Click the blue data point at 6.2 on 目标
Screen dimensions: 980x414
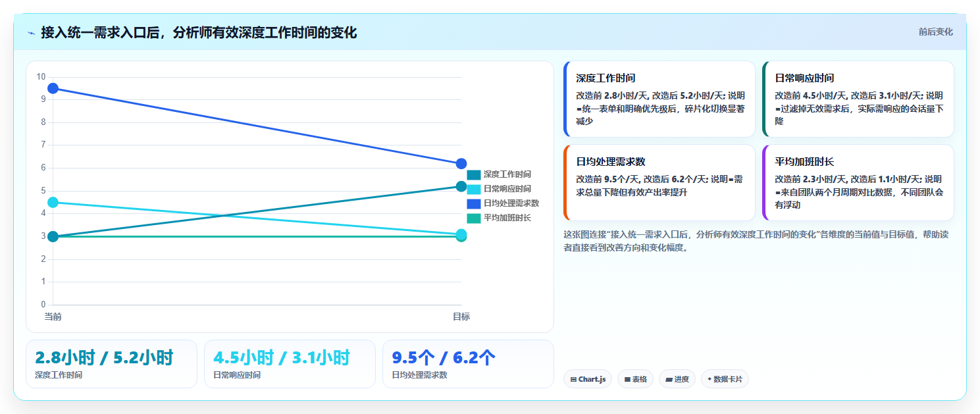coord(461,163)
